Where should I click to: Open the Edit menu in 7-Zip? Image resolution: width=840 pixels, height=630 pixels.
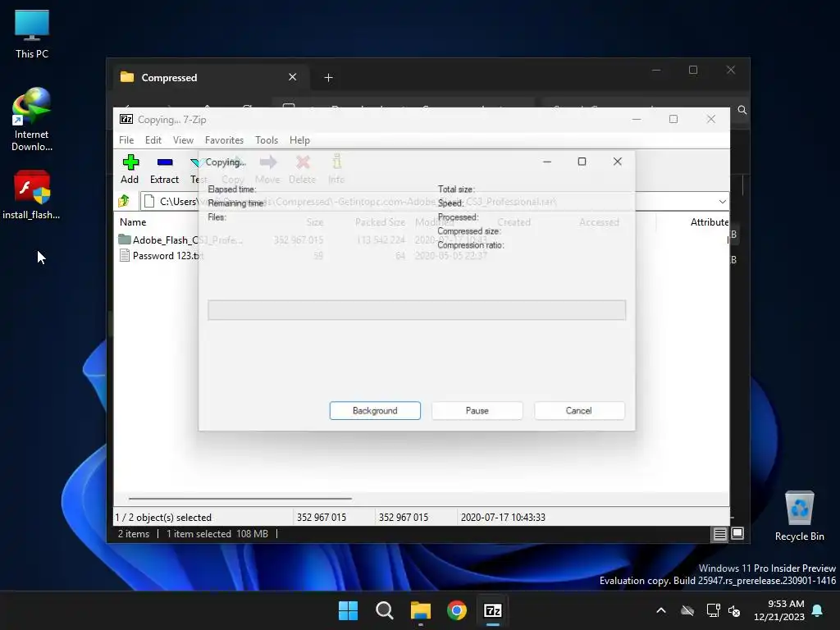click(153, 139)
